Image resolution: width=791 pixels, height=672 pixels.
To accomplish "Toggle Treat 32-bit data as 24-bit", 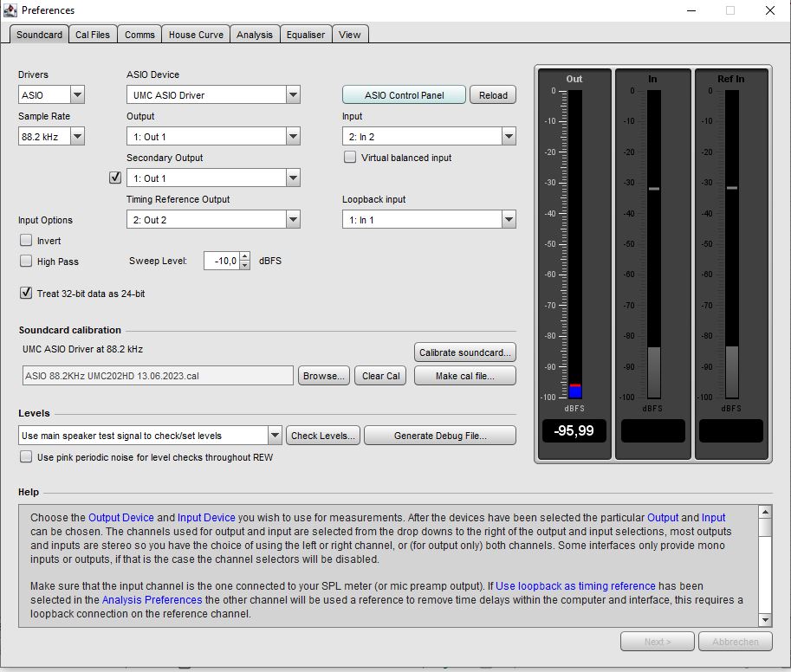I will coord(26,293).
